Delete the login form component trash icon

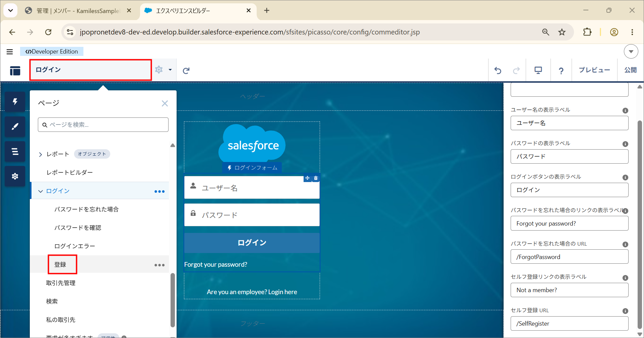(x=316, y=178)
